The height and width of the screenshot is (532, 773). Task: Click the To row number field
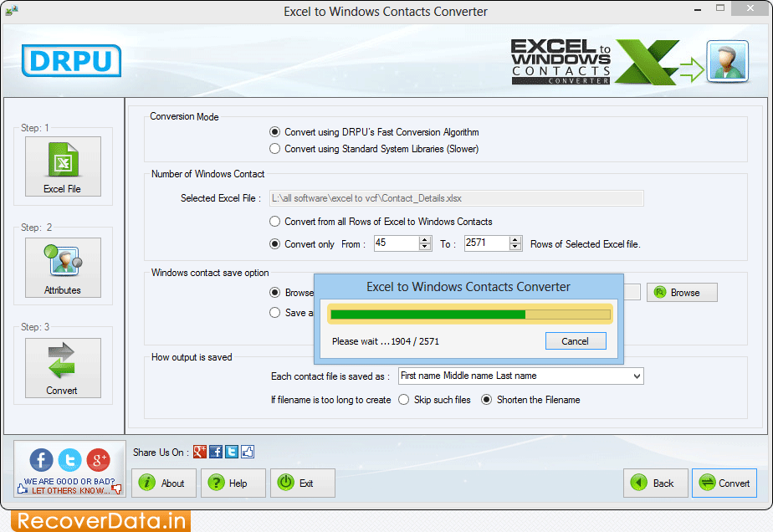(x=487, y=243)
